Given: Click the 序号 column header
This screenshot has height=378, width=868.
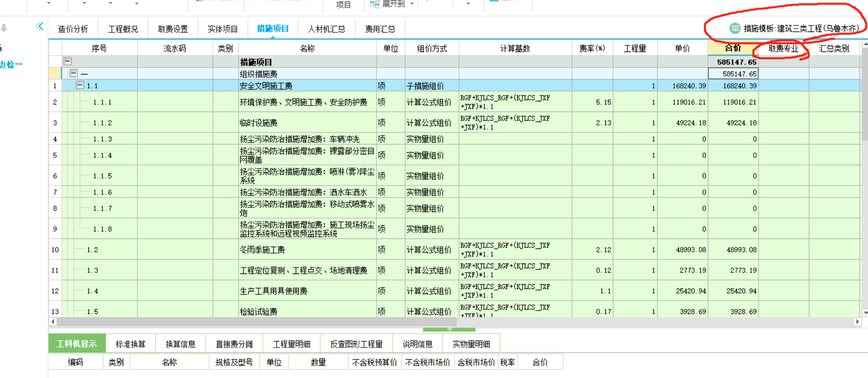Looking at the screenshot, I should pyautogui.click(x=99, y=48).
